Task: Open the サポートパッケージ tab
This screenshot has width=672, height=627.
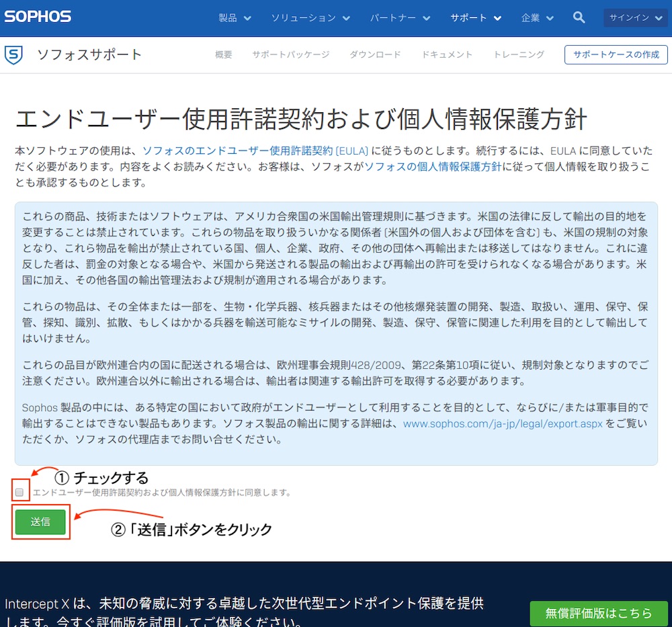Action: click(x=290, y=54)
